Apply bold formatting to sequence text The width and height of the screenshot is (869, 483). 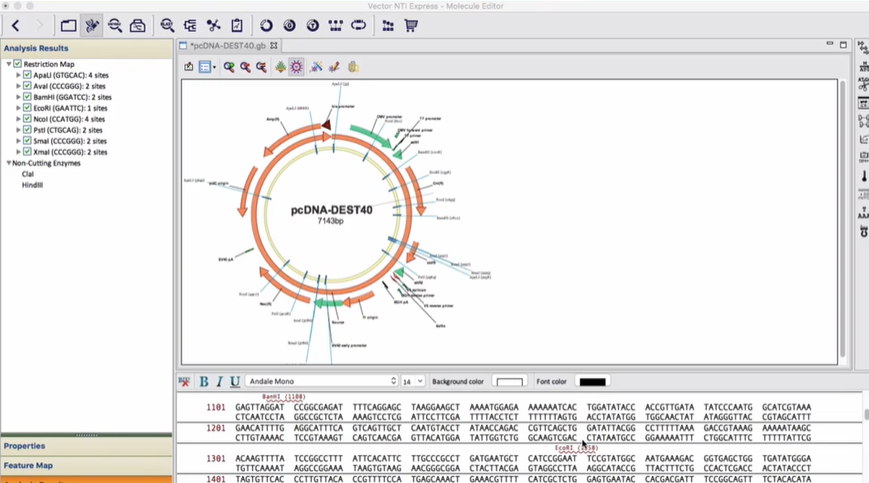click(204, 381)
